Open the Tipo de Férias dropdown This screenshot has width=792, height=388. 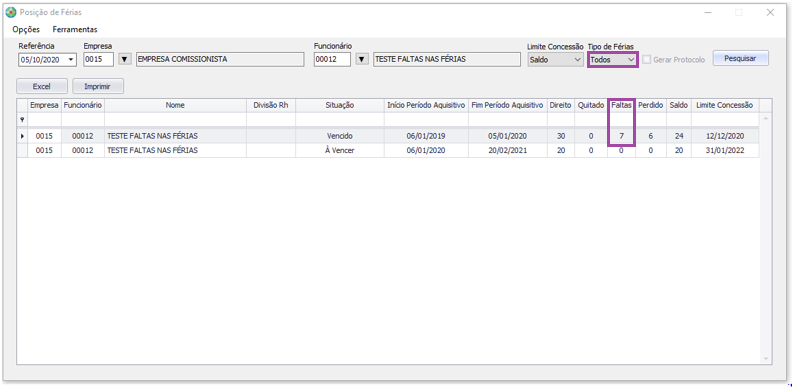point(613,60)
